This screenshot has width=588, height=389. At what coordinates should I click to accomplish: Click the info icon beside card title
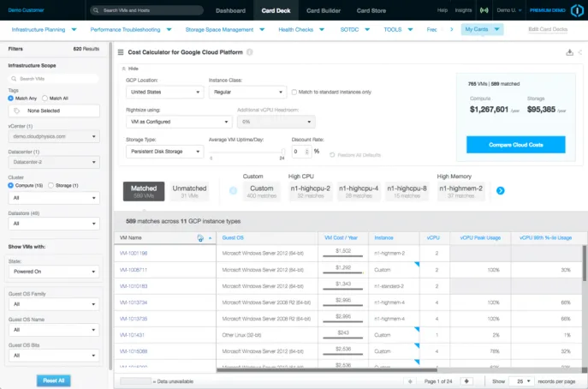250,52
